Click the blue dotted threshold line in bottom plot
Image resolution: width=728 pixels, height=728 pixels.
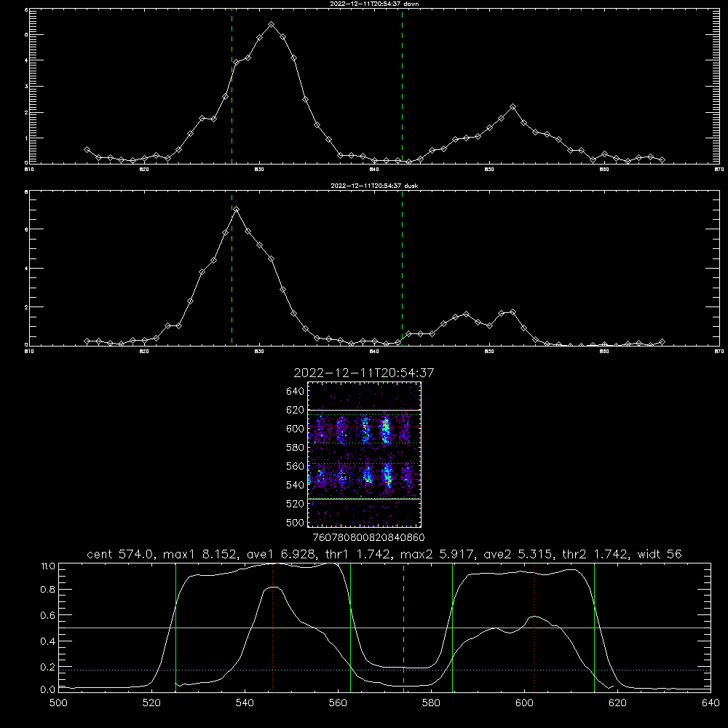[384, 670]
